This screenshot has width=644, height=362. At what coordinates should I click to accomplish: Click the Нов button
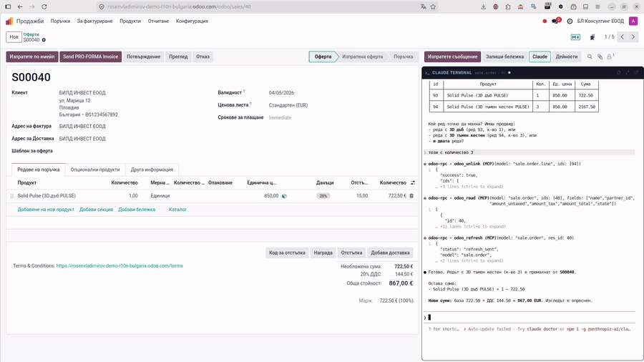tap(14, 37)
